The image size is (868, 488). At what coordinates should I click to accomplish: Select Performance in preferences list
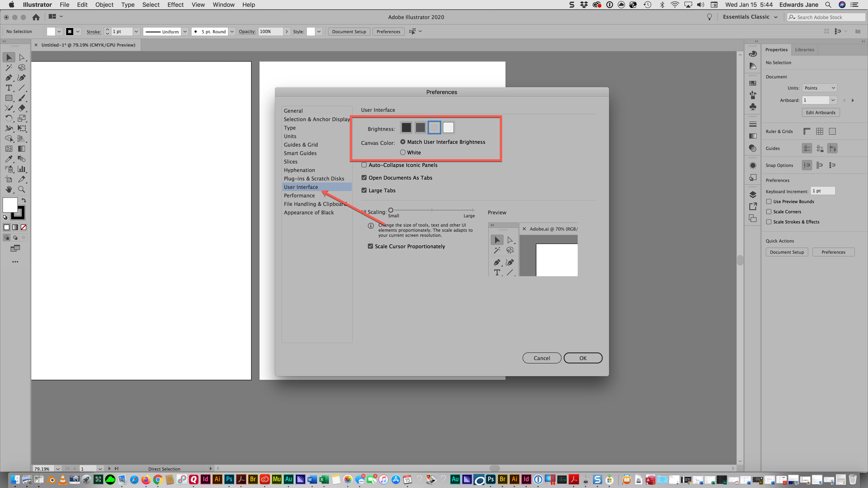tap(299, 195)
